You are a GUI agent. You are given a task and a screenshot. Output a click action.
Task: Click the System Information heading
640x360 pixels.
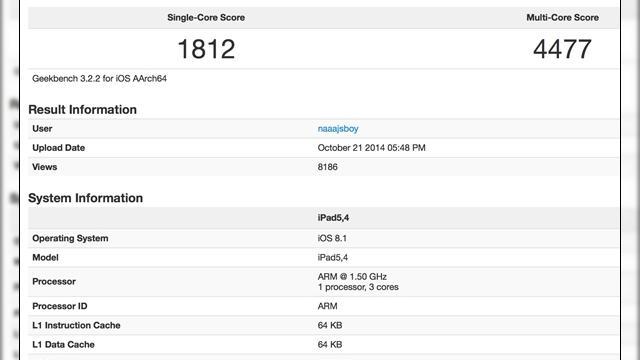pos(85,198)
